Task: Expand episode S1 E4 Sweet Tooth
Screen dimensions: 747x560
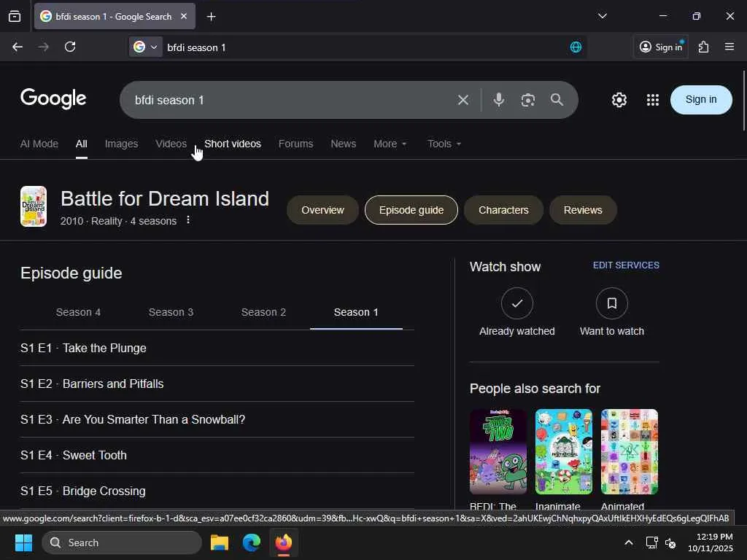Action: click(217, 455)
